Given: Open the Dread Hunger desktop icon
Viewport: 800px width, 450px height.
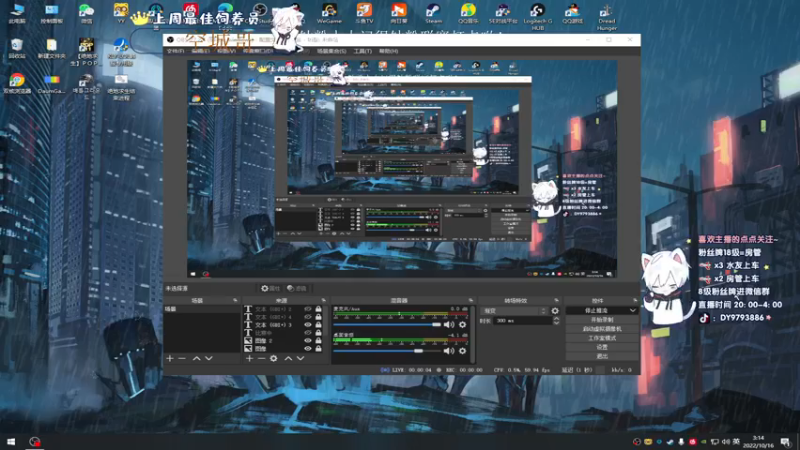Looking at the screenshot, I should [607, 16].
